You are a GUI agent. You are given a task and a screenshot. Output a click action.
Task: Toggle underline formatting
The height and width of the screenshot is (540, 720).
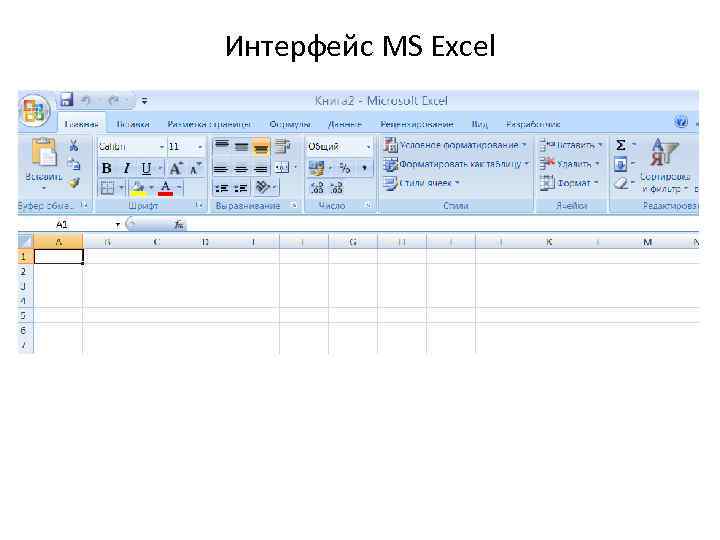tap(146, 169)
